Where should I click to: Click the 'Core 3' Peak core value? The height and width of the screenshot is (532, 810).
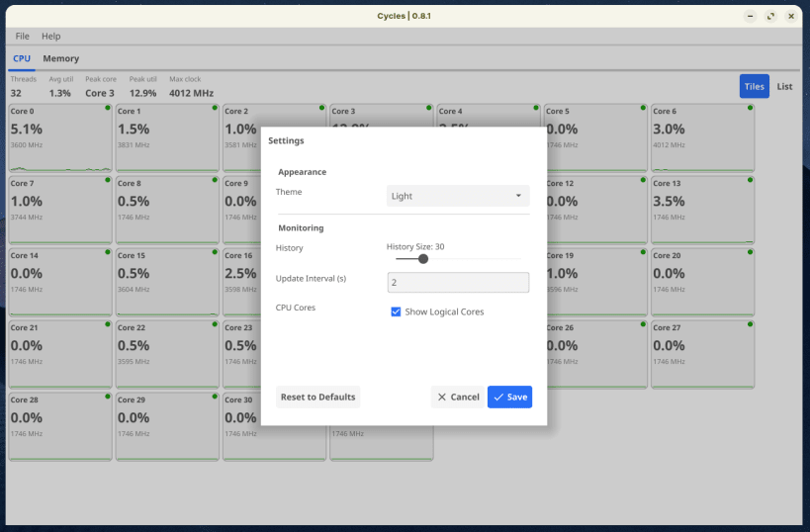(x=100, y=94)
